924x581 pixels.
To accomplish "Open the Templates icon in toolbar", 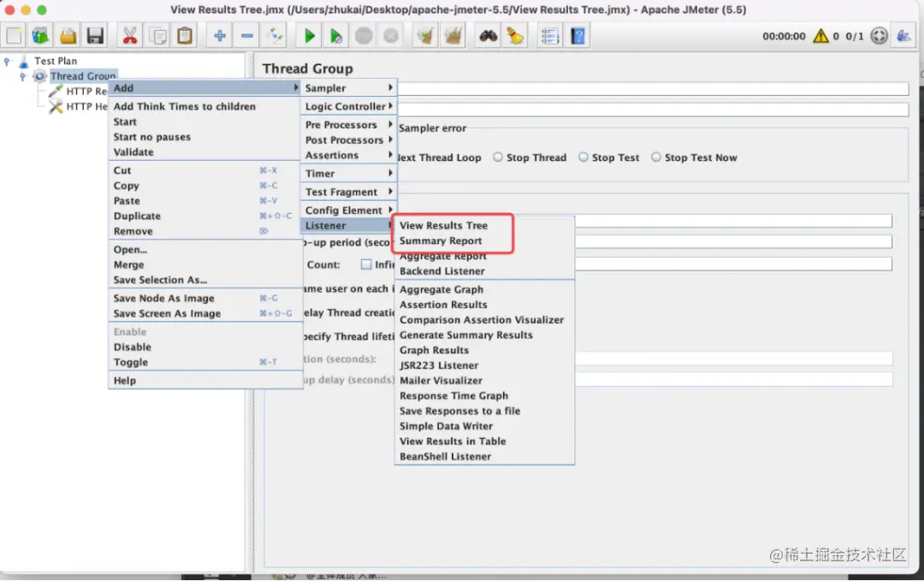I will (41, 36).
